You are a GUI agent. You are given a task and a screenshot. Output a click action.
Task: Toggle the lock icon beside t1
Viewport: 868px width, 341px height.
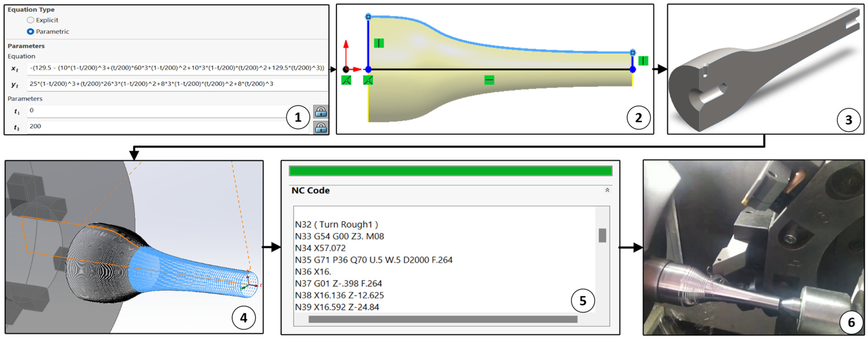pyautogui.click(x=320, y=112)
